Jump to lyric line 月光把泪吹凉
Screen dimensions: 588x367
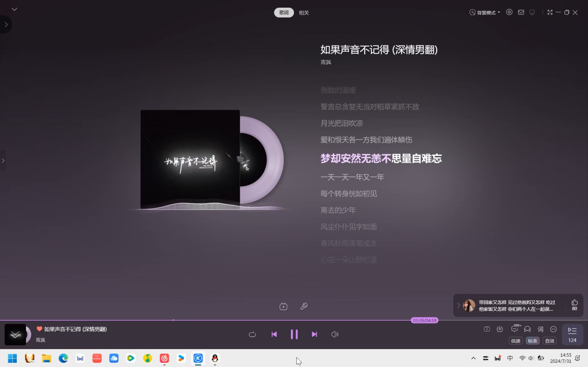[x=342, y=123]
